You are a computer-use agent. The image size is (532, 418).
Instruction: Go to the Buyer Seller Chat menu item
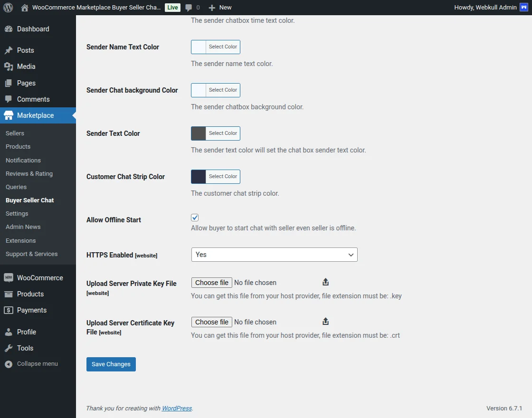29,200
